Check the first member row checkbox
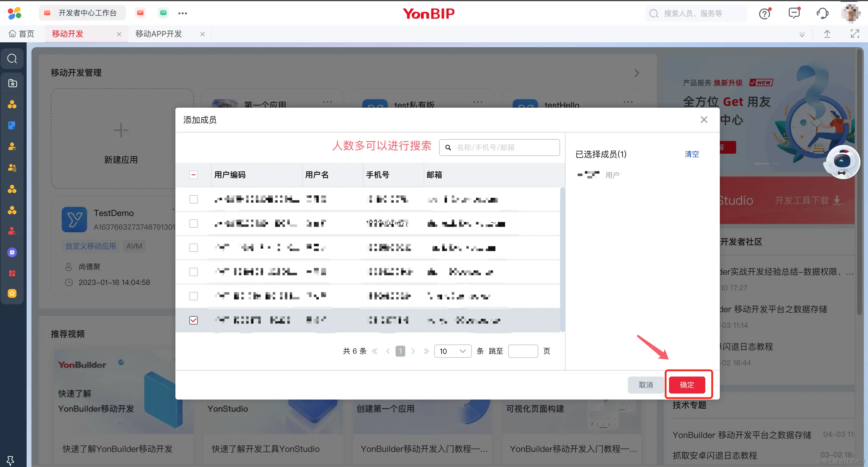 click(194, 199)
